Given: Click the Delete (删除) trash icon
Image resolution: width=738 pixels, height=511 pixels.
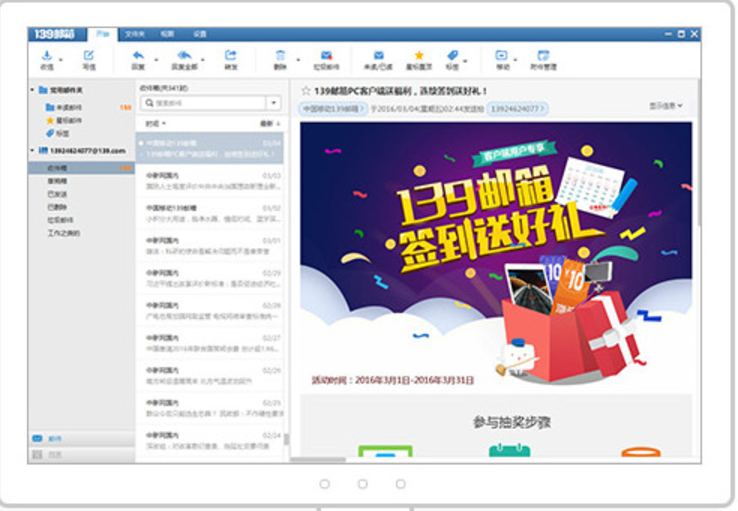Looking at the screenshot, I should click(x=280, y=56).
